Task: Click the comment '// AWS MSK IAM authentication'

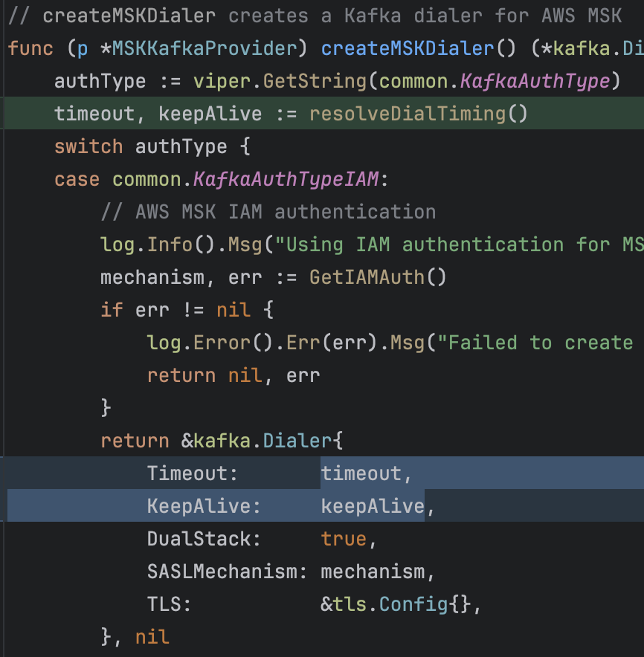Action: click(x=268, y=212)
